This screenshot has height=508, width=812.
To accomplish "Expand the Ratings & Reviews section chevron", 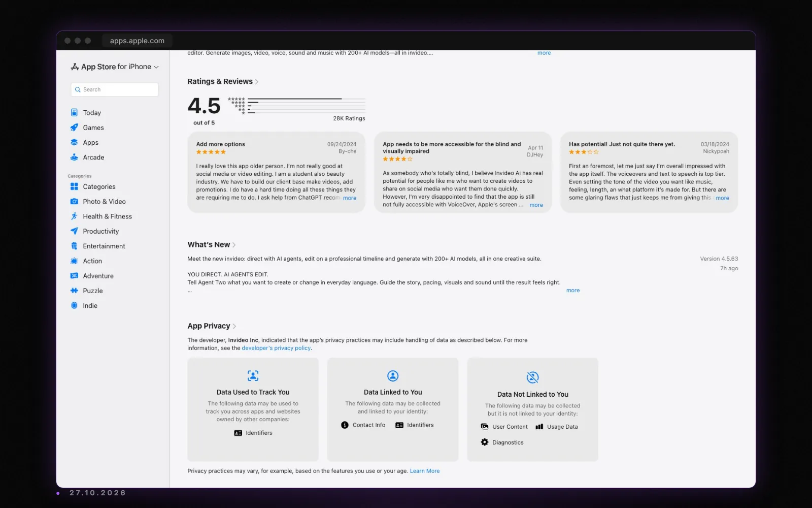I will pos(257,82).
